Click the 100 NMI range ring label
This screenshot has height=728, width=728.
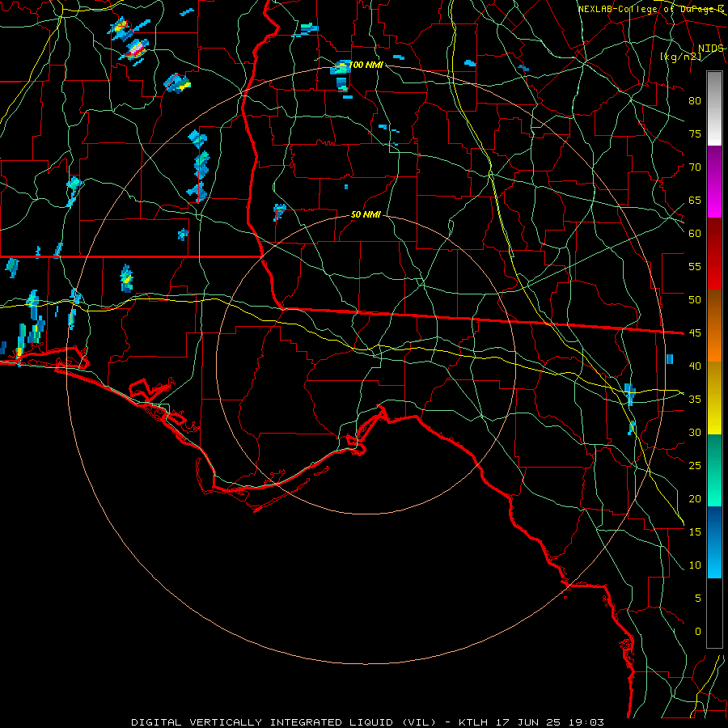[366, 65]
